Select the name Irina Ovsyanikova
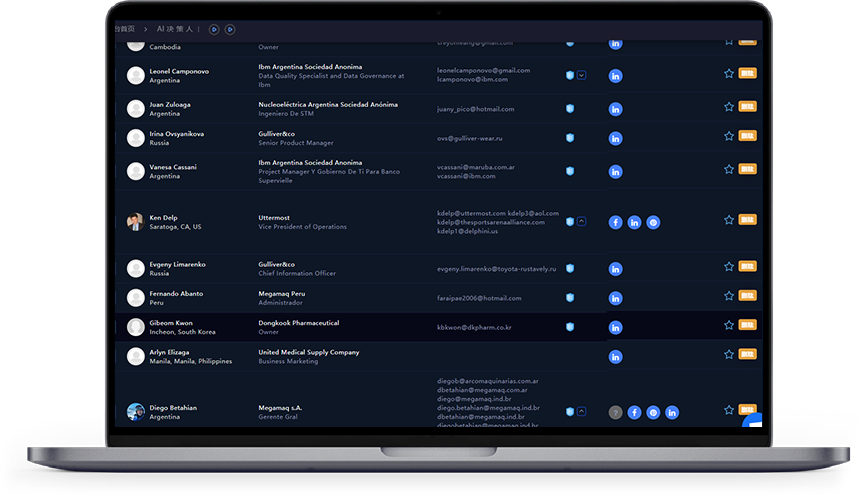Image resolution: width=864 pixels, height=496 pixels. (x=176, y=134)
